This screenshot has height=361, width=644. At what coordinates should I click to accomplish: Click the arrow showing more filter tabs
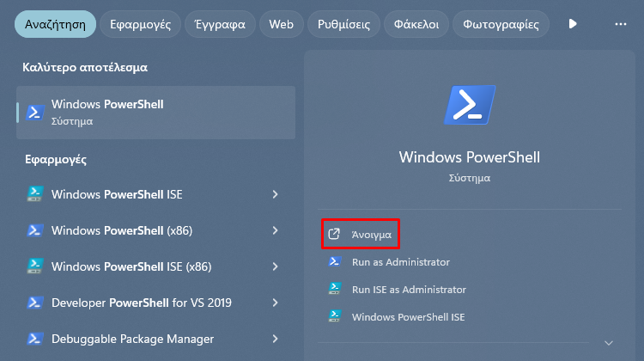[573, 24]
